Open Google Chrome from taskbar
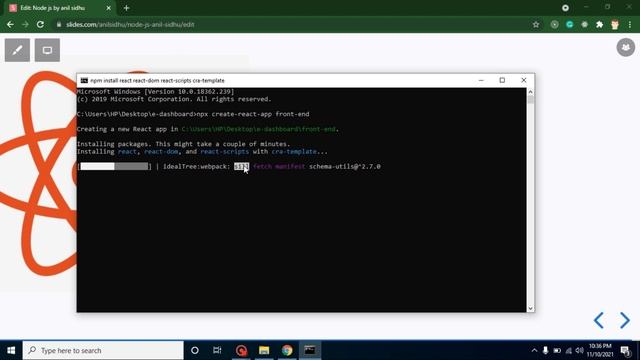The height and width of the screenshot is (360, 640). click(287, 350)
